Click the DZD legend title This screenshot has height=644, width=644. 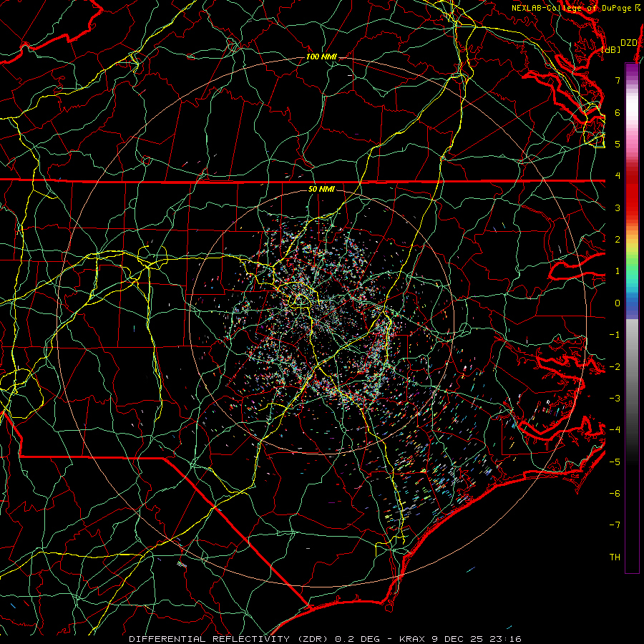[x=628, y=43]
